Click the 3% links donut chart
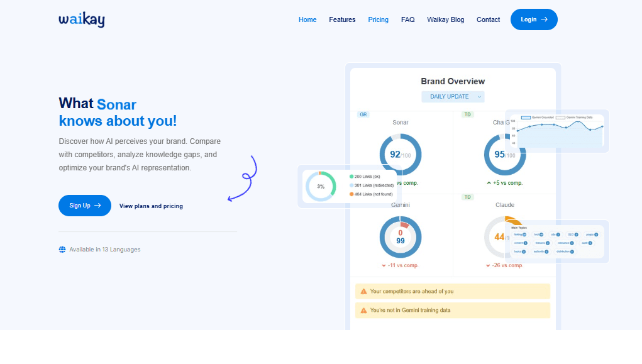 [x=321, y=186]
